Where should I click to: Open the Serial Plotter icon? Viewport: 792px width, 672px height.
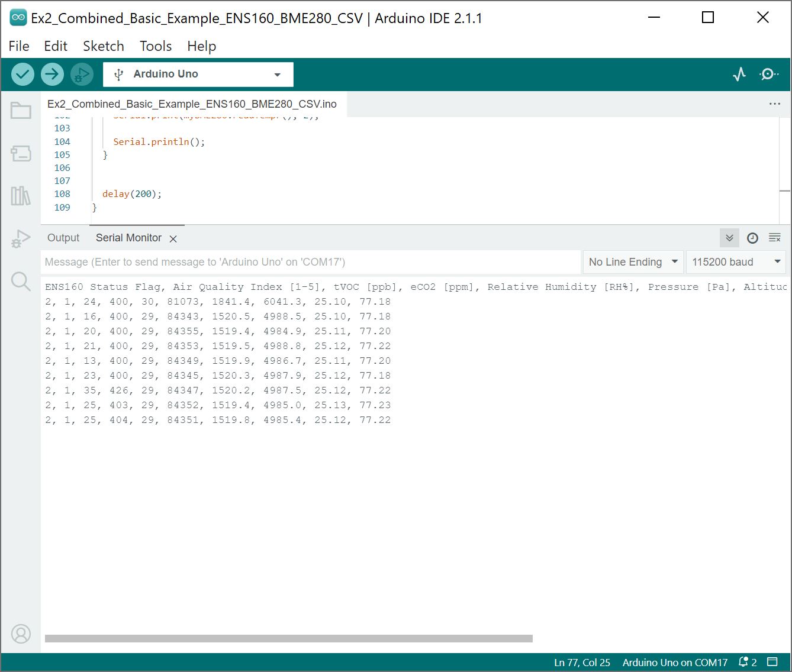(739, 75)
